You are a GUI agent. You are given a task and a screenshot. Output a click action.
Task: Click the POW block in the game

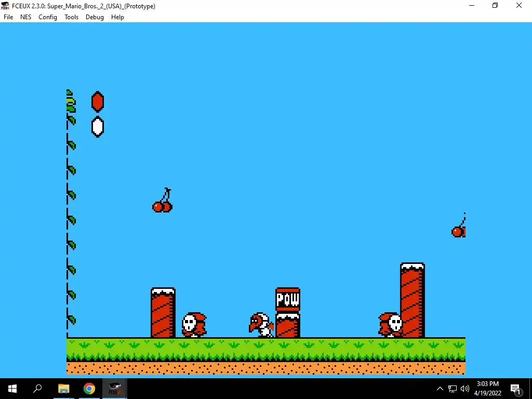pos(288,300)
